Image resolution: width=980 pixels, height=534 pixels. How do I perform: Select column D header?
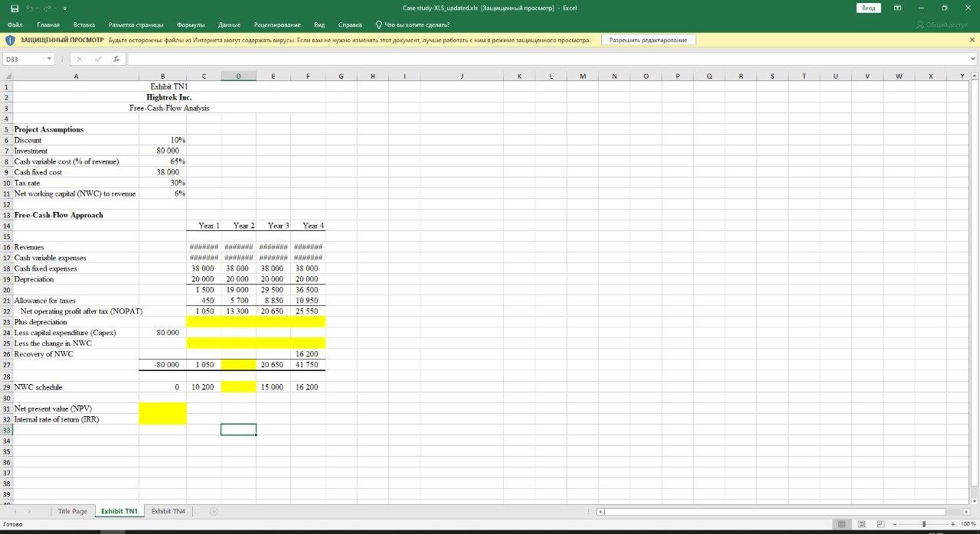click(239, 77)
